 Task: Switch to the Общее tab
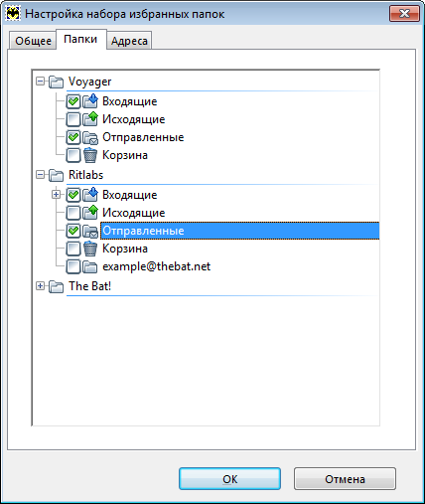pyautogui.click(x=33, y=41)
